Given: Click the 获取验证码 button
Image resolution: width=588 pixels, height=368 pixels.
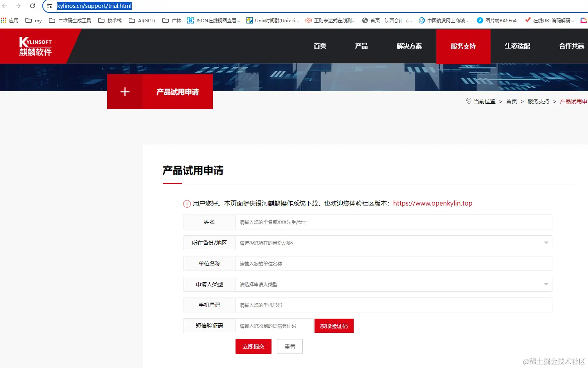Looking at the screenshot, I should [x=334, y=326].
